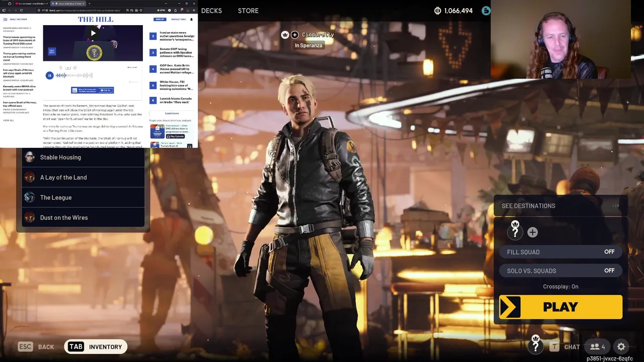This screenshot has width=644, height=362.
Task: Click the plus icon beside Cindurelly's name
Action: [295, 35]
